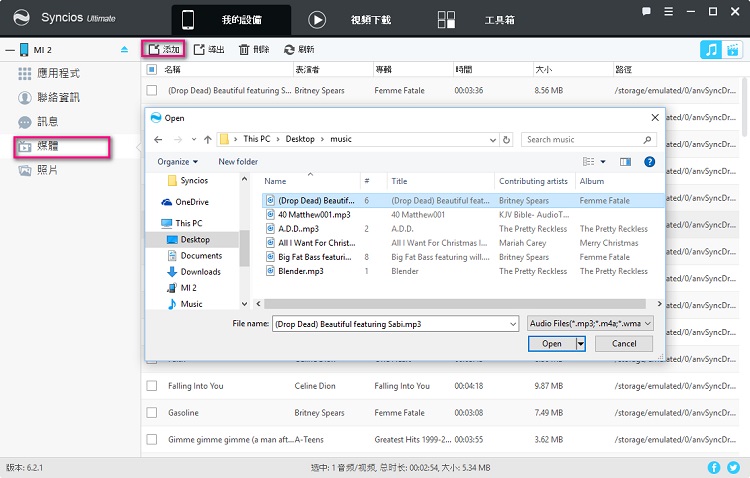Open the toolbox (工具箱) tab
This screenshot has width=750, height=478.
click(476, 20)
